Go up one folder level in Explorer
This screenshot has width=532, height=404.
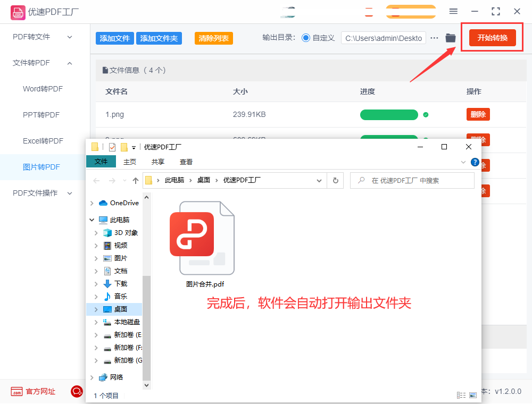136,181
